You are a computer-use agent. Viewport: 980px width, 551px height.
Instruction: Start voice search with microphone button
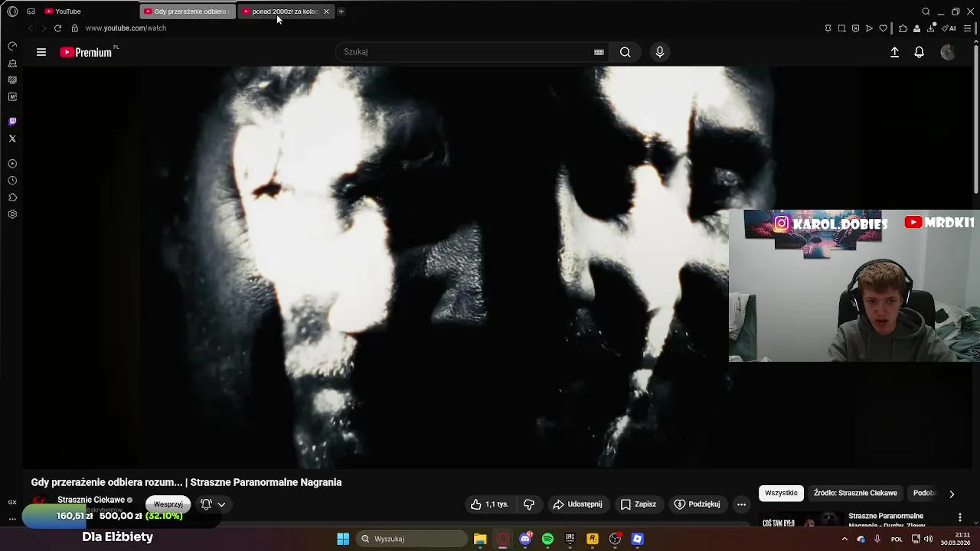click(660, 52)
